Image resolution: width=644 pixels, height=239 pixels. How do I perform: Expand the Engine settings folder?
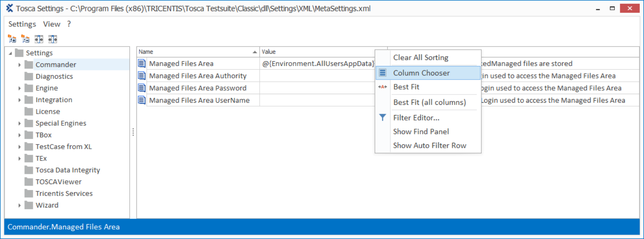point(20,88)
